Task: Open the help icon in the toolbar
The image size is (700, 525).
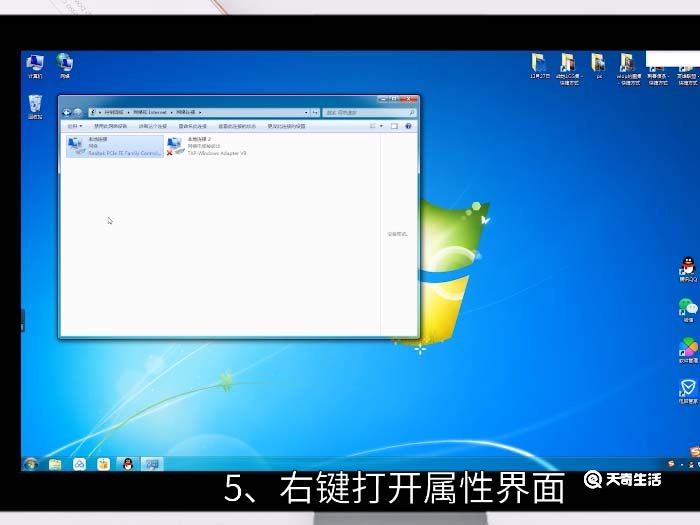Action: [x=408, y=126]
